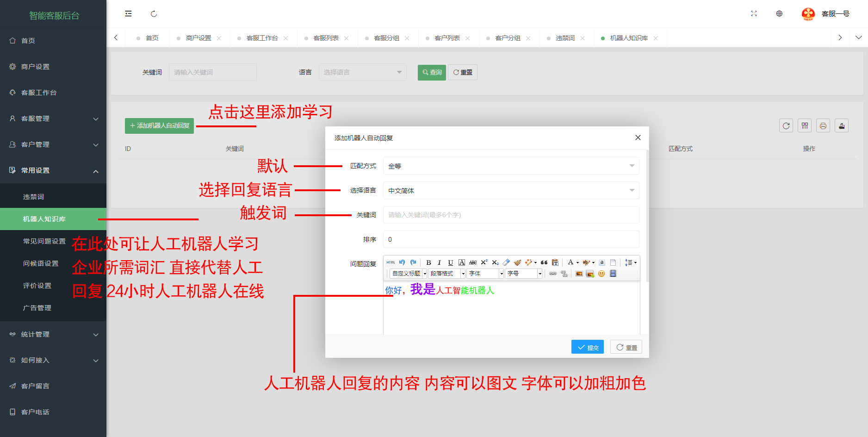Switch to the 客服工作台 tab
868x437 pixels.
coord(262,38)
